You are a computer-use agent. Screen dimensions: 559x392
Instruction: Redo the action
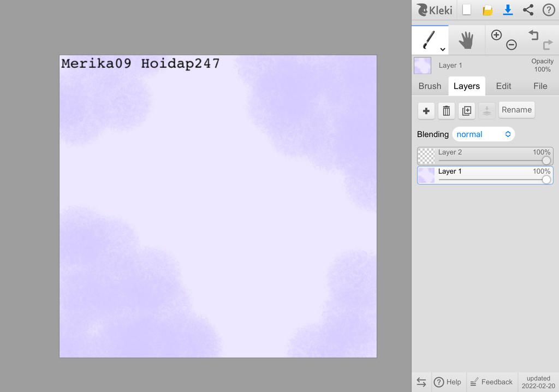coord(548,45)
